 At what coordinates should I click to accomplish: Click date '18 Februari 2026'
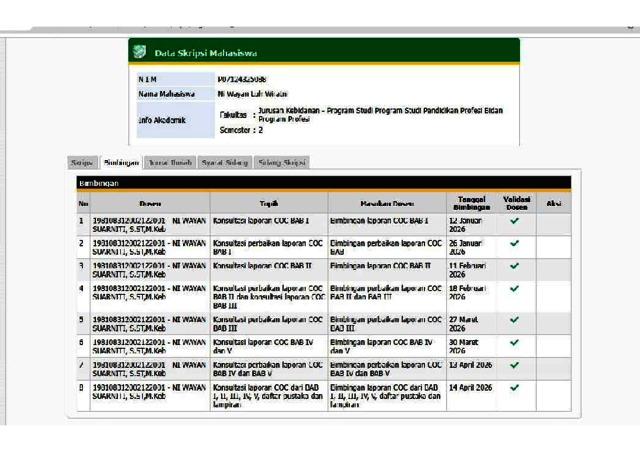pyautogui.click(x=468, y=293)
